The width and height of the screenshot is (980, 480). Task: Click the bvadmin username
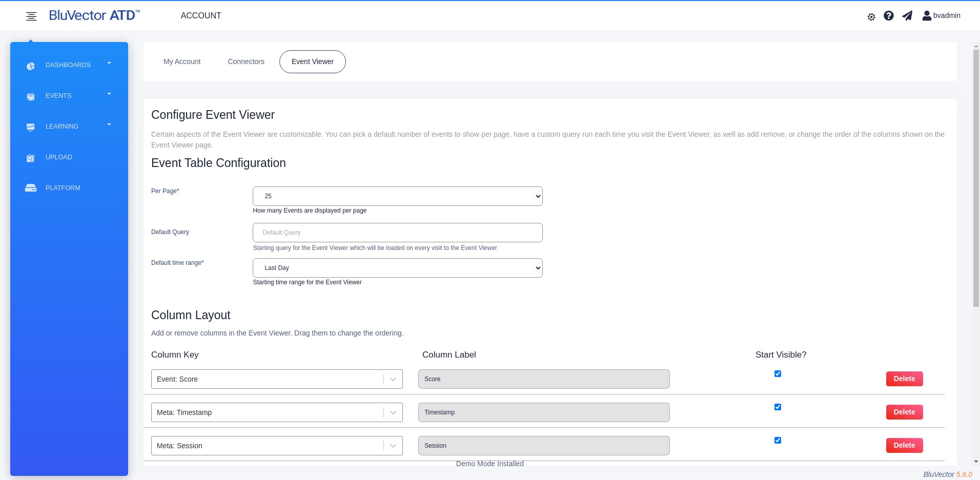(x=947, y=15)
